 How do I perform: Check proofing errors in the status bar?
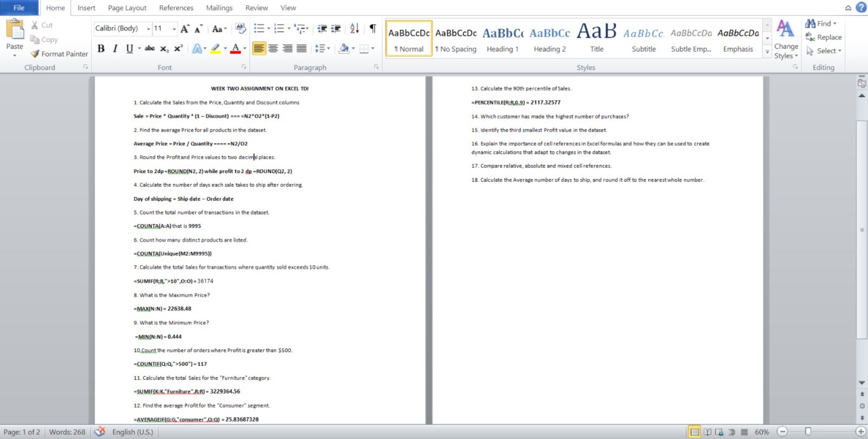pos(99,432)
